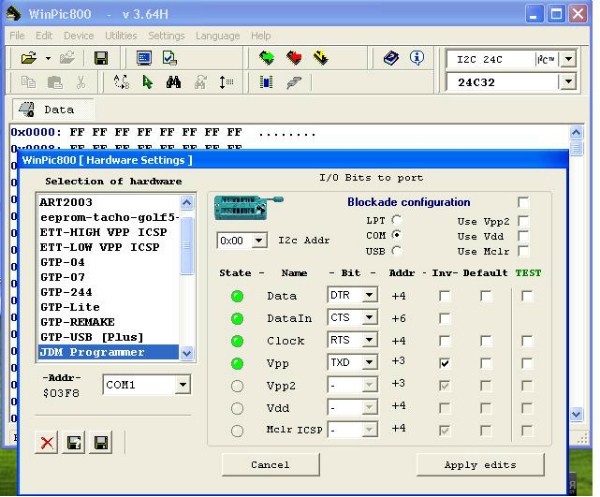
Task: Click the Apply edits button
Action: click(x=480, y=464)
